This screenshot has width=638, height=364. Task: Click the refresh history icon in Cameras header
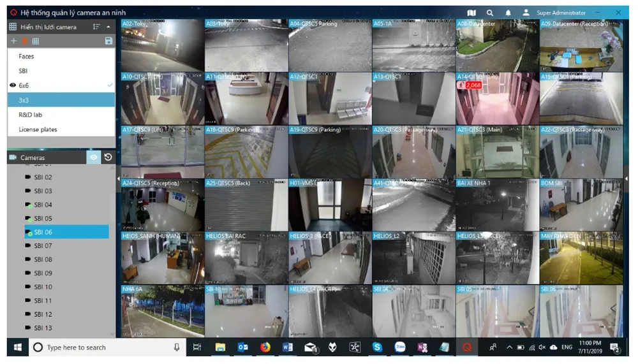(x=108, y=157)
